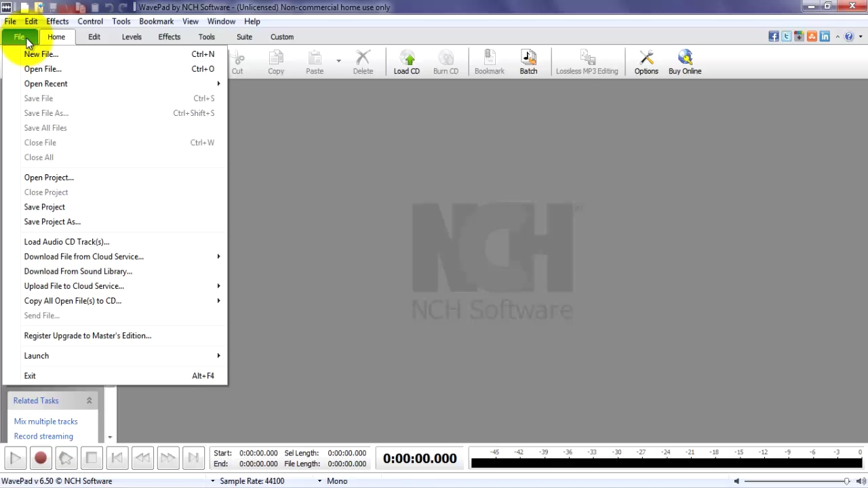Open the Paste dropdown arrow
This screenshot has height=488, width=868.
click(338, 61)
